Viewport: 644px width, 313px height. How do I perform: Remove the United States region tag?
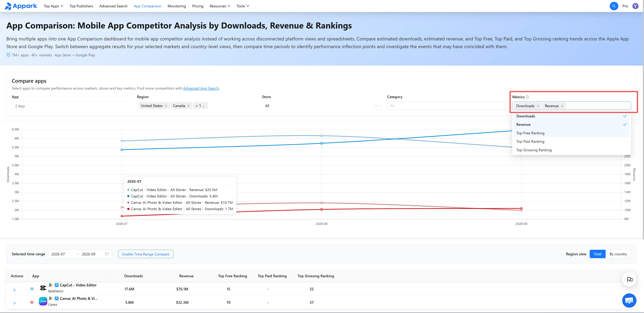point(166,106)
